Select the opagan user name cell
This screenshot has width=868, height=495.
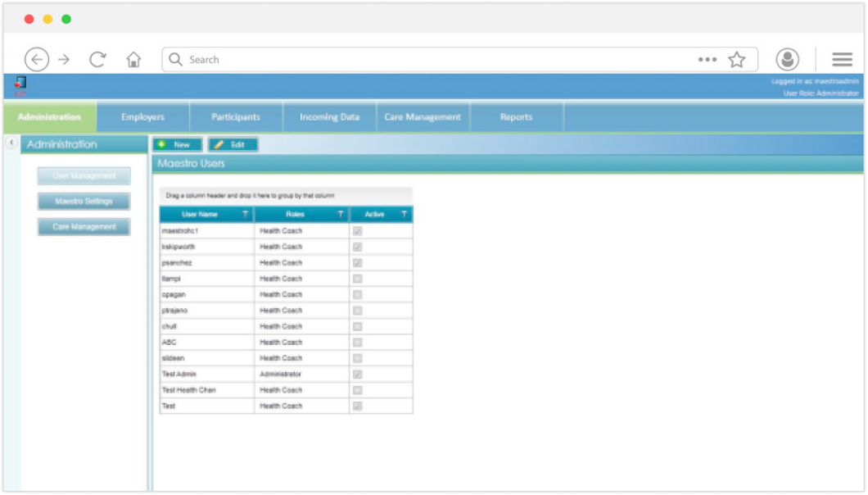(207, 294)
